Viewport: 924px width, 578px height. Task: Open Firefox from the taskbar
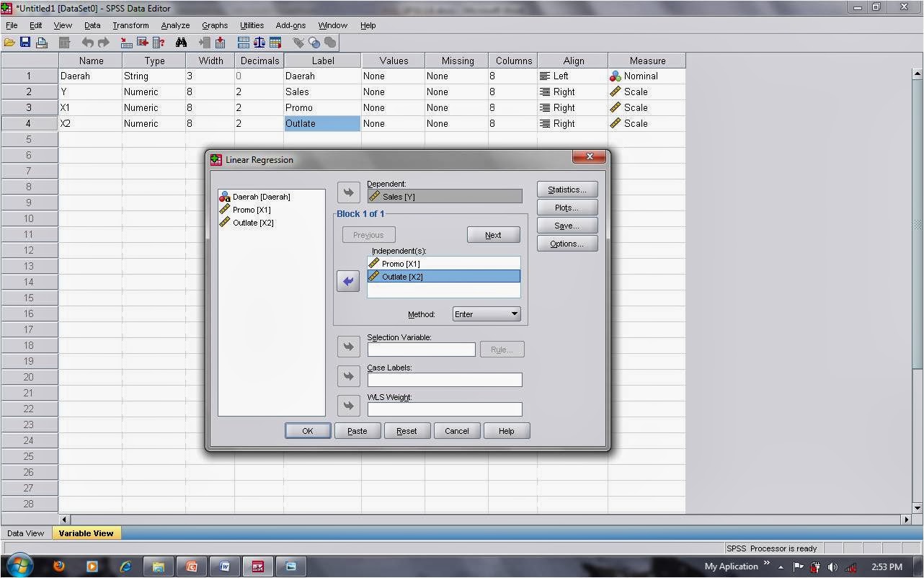[x=59, y=566]
